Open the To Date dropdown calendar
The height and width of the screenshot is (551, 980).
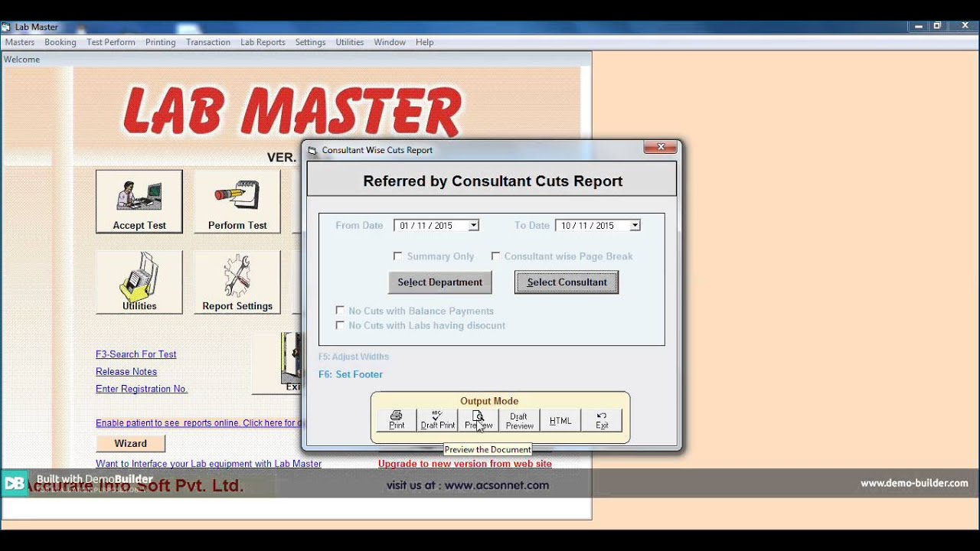point(635,226)
